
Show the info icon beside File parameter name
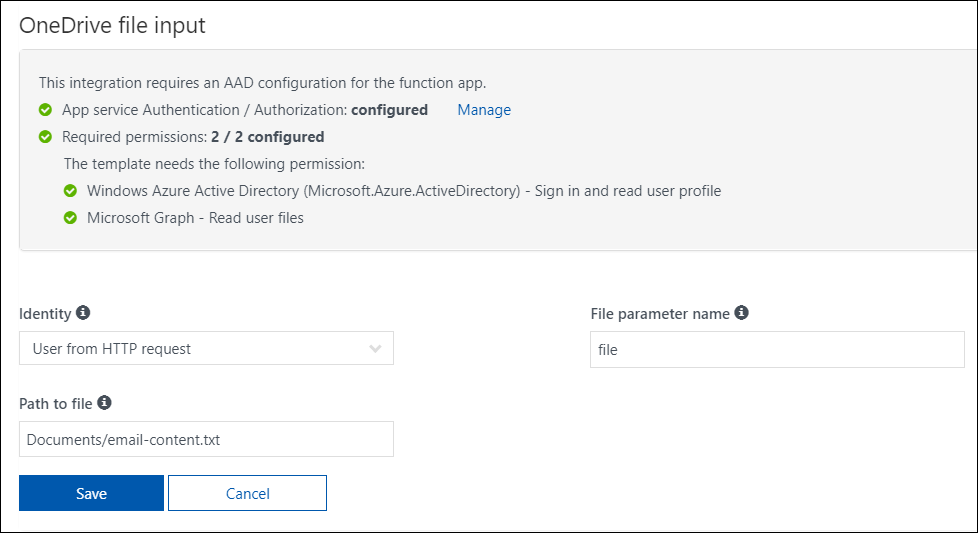(741, 313)
